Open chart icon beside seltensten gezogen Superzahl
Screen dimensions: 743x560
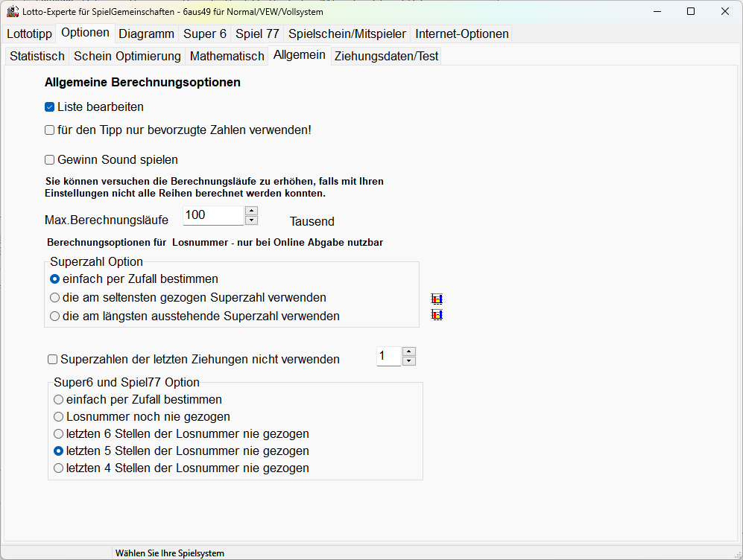tap(437, 299)
